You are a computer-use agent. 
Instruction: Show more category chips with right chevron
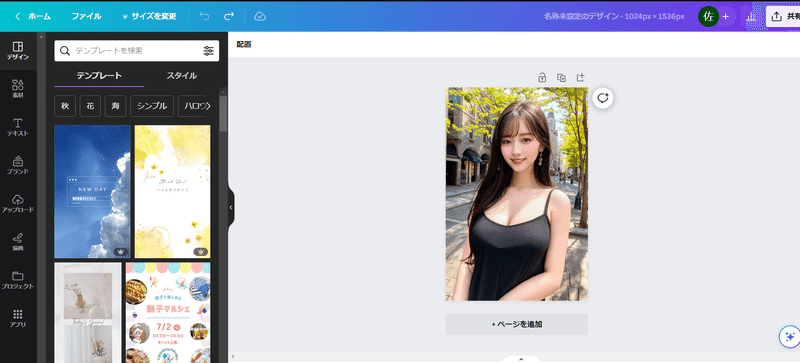(207, 106)
